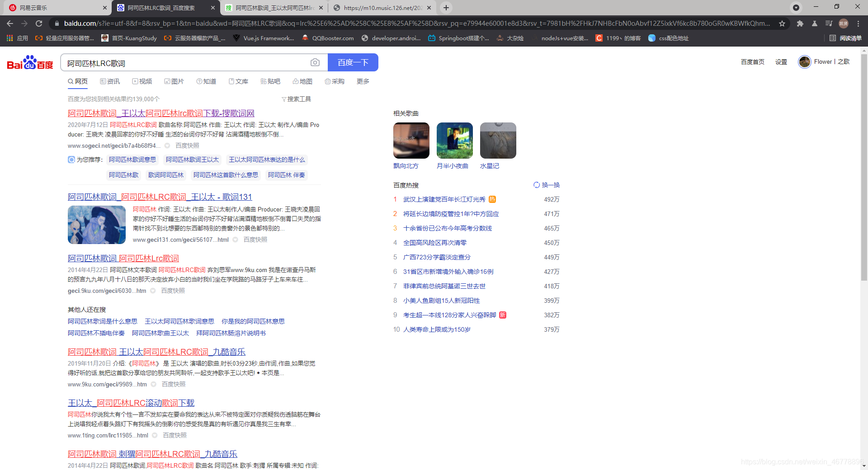Open 阿司匹林歌词 王以太 九酷音乐 result
868x470 pixels.
[x=156, y=352]
